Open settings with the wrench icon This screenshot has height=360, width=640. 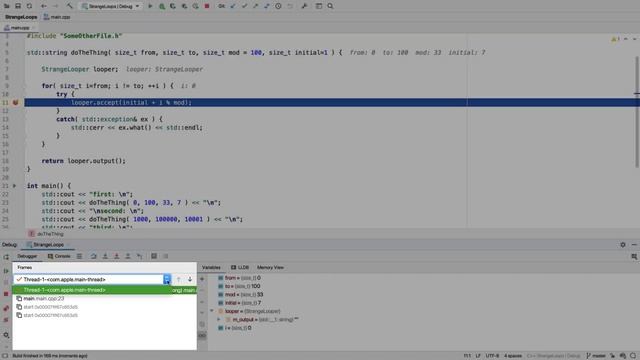click(x=304, y=6)
